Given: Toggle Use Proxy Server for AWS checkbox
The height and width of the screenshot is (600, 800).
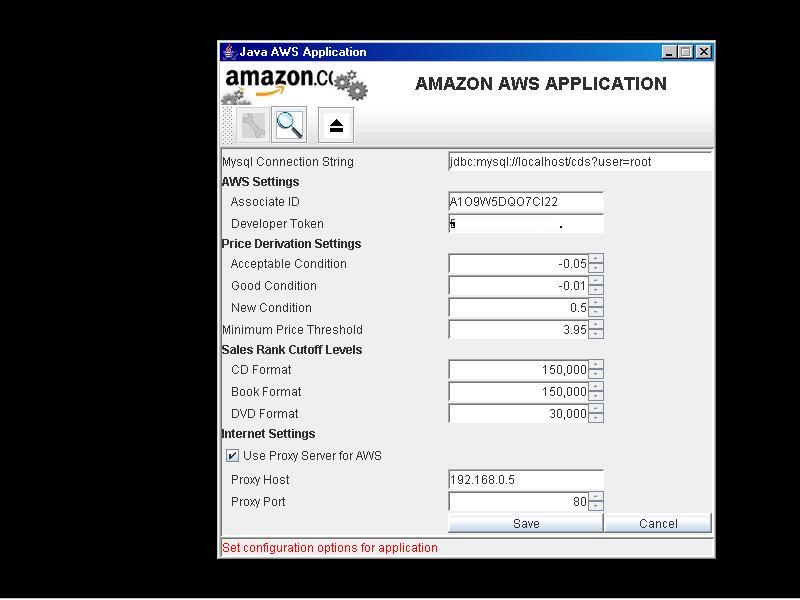Looking at the screenshot, I should 232,456.
